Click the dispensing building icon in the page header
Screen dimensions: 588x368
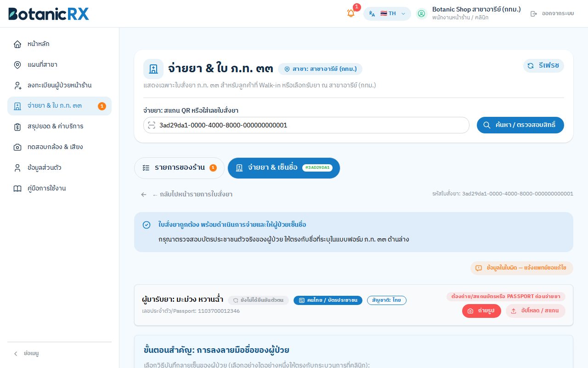153,69
